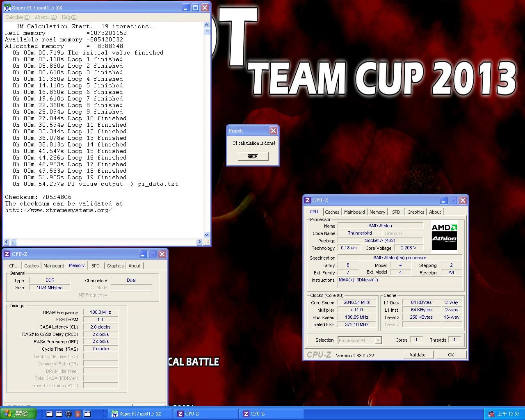Open Graphics tab in memory CPU-Z window
The width and height of the screenshot is (525, 420).
[115, 266]
